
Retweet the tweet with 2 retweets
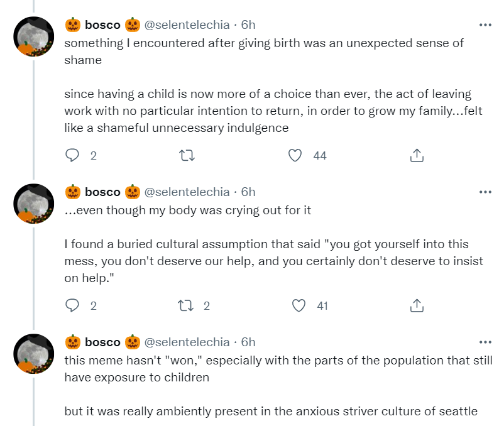[x=186, y=306]
